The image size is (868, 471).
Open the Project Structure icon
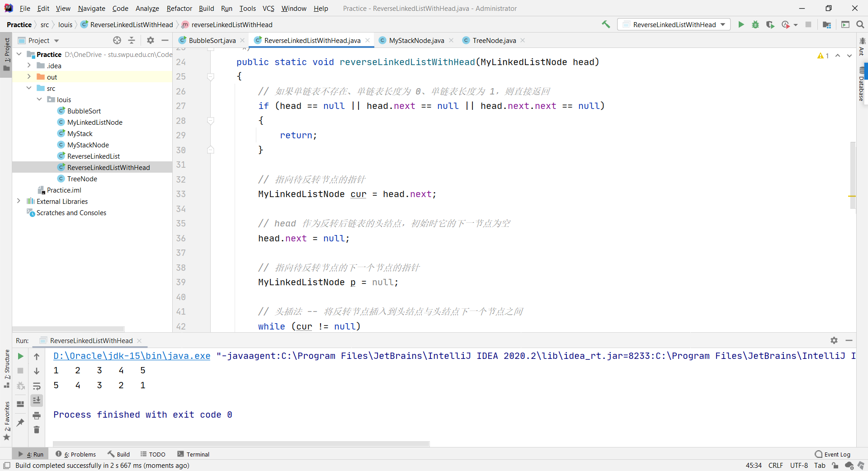pos(827,24)
